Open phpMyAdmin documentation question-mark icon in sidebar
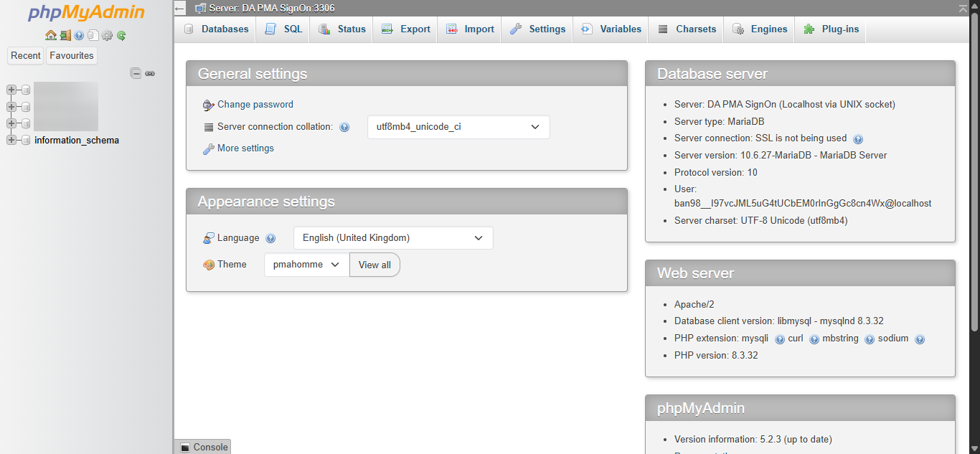 point(79,35)
